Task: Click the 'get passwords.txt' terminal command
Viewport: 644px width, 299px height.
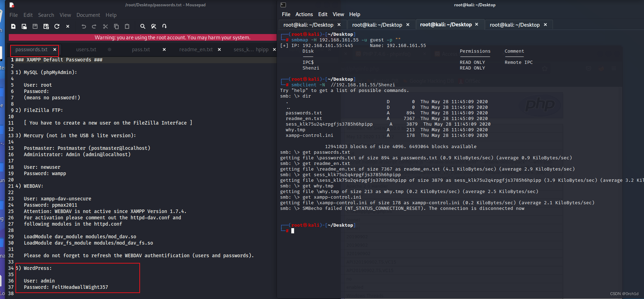Action: (326, 152)
